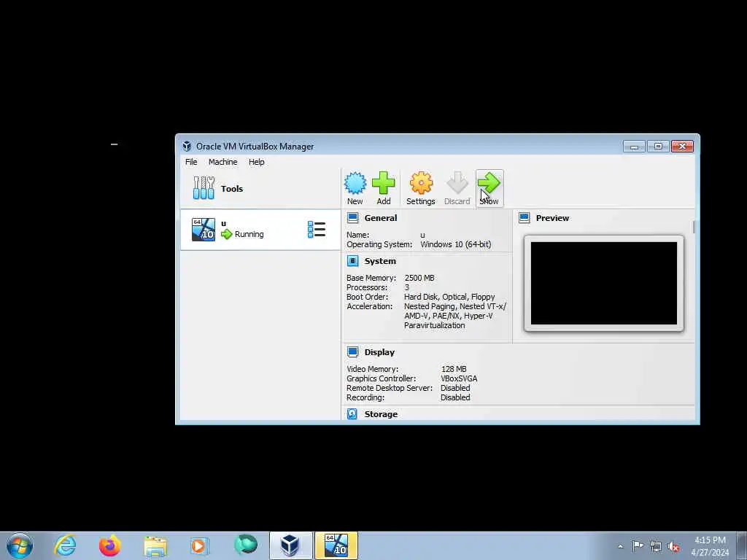Click the Storage section header

pyautogui.click(x=381, y=414)
